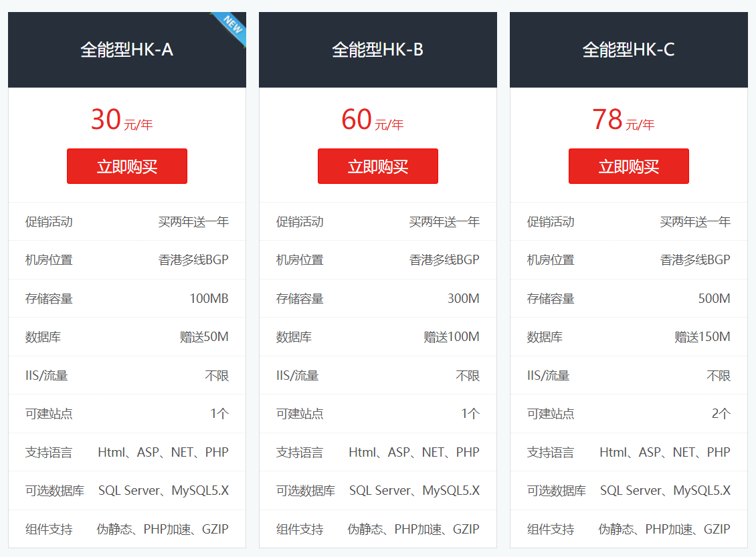Image resolution: width=756 pixels, height=557 pixels.
Task: Click the 78元/年 price text
Action: (624, 120)
